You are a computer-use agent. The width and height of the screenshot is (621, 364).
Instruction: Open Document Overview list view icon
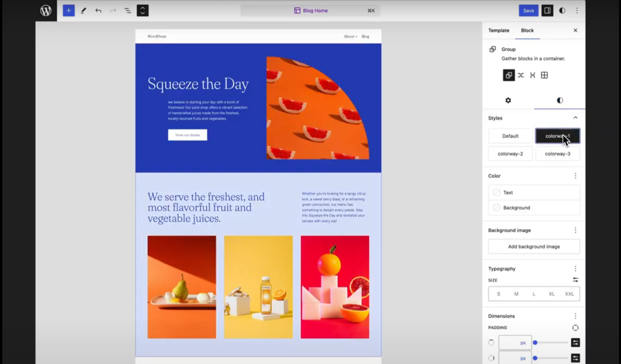click(x=128, y=11)
